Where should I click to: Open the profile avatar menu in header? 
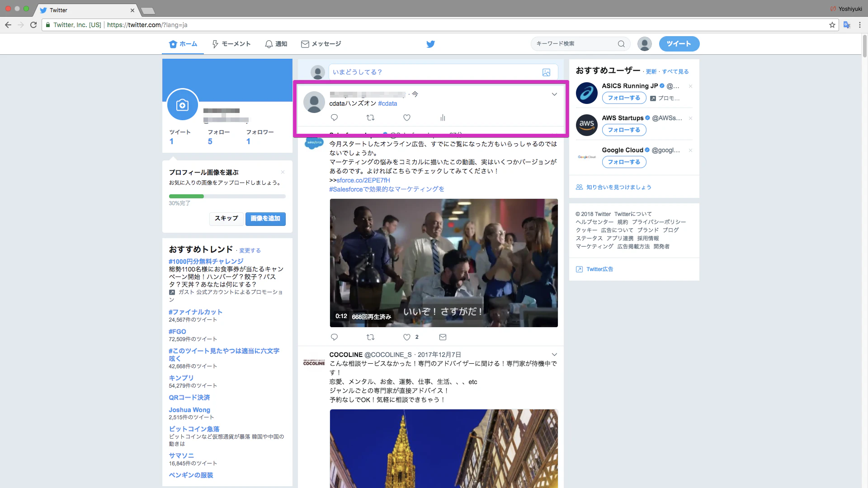[x=644, y=44]
